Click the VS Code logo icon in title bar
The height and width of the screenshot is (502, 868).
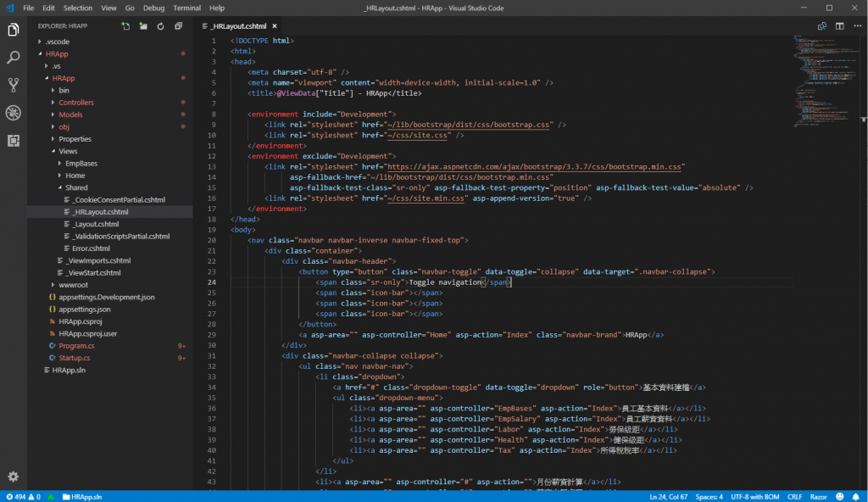tap(9, 8)
